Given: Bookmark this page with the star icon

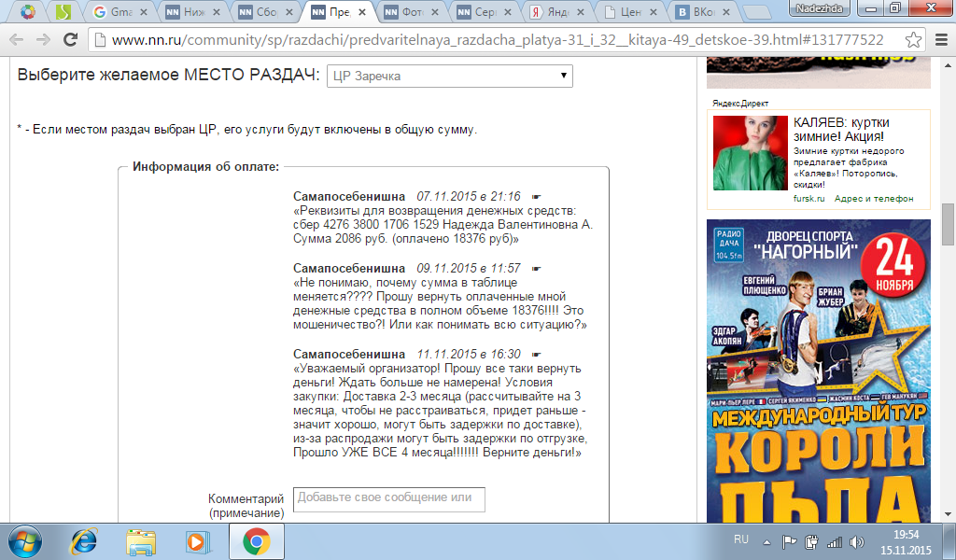Looking at the screenshot, I should (x=913, y=39).
